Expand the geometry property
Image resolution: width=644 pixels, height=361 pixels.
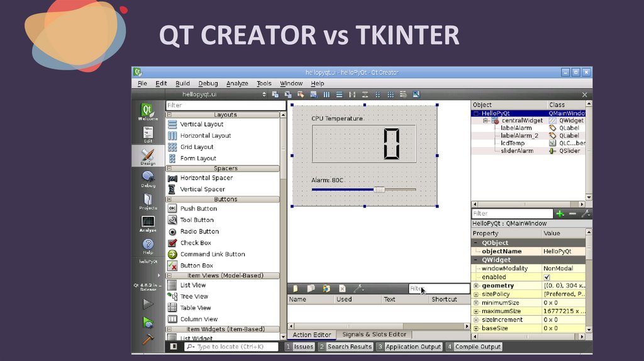coord(477,286)
